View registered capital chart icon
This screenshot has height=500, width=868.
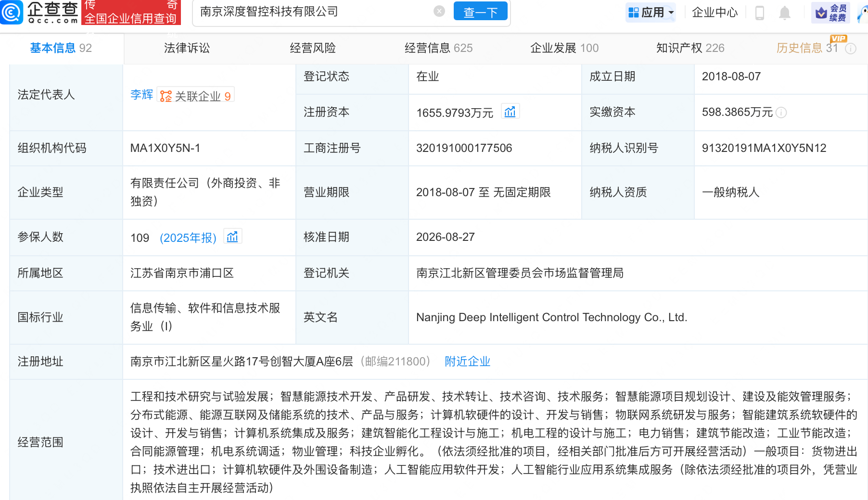tap(510, 112)
